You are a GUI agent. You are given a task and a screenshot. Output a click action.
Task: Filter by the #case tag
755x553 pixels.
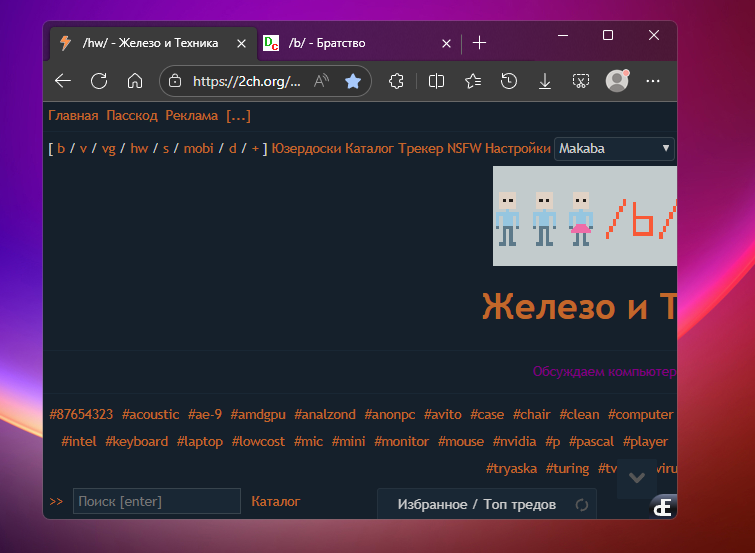click(487, 414)
